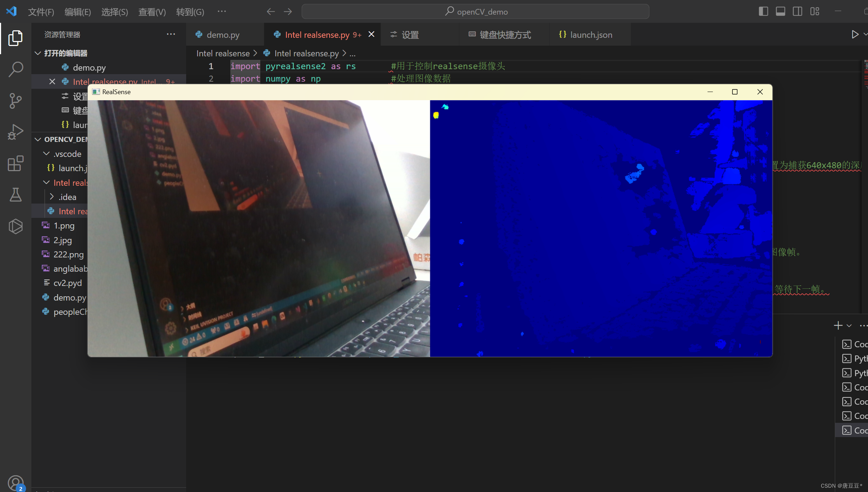The width and height of the screenshot is (868, 492).
Task: Run the Python file with play button
Action: tap(855, 34)
